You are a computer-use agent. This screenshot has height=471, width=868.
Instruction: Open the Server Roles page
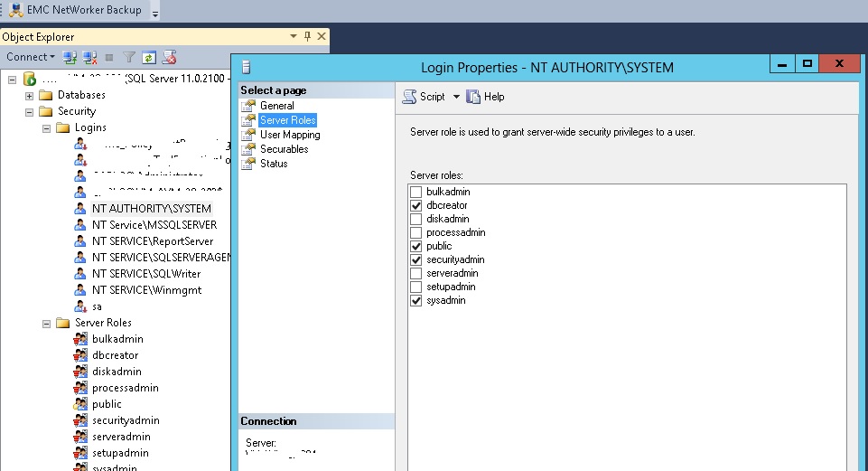point(288,119)
